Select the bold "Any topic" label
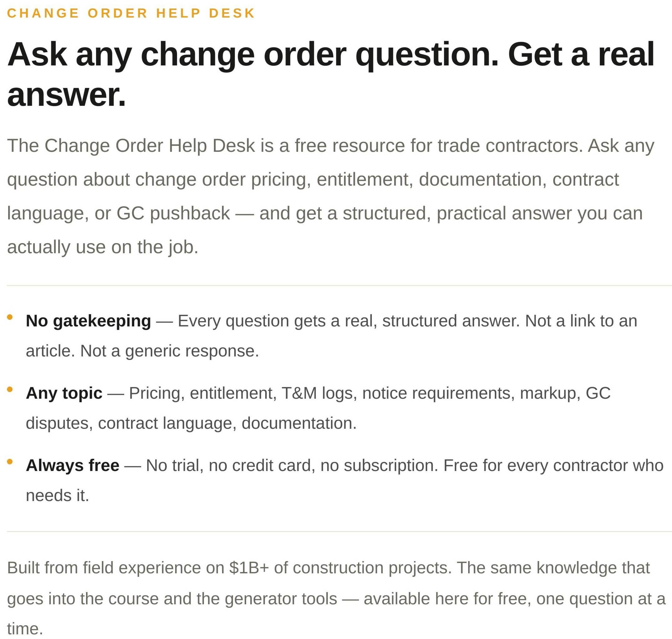The image size is (672, 639). click(x=64, y=393)
